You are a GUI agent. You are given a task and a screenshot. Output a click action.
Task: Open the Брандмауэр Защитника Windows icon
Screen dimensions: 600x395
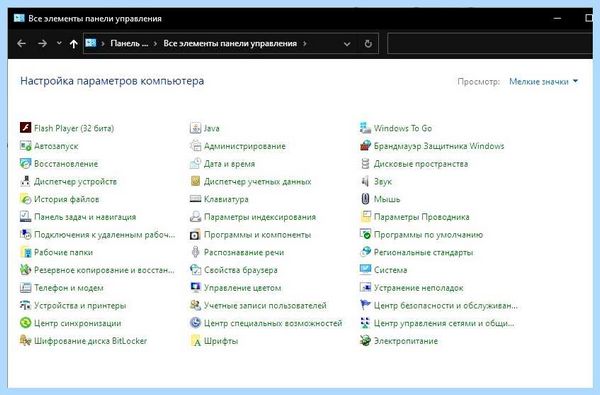(x=365, y=146)
